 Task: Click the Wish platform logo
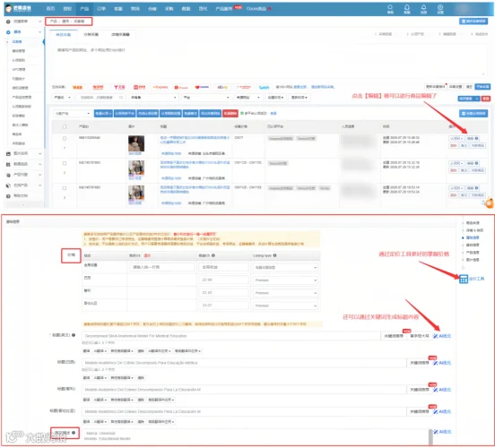pos(264,87)
